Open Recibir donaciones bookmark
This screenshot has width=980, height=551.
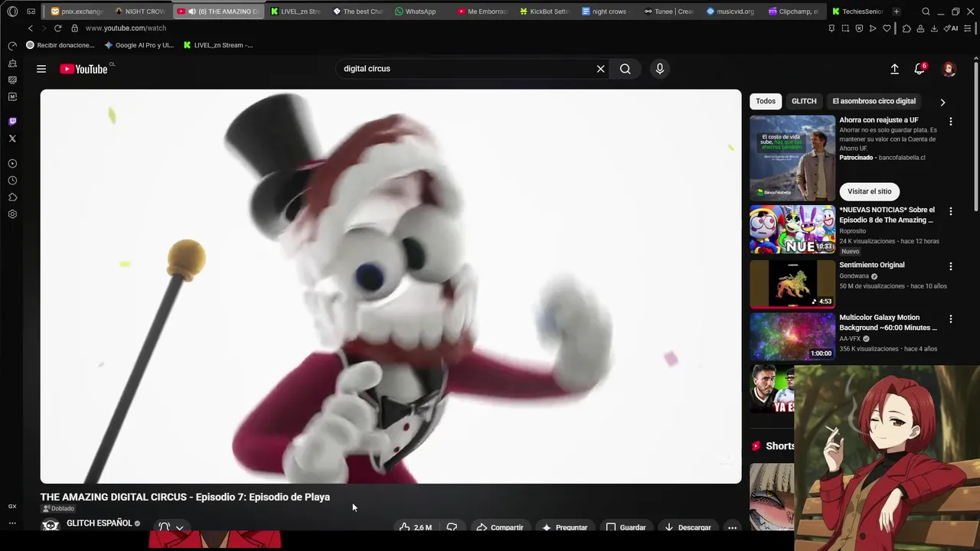click(x=60, y=45)
